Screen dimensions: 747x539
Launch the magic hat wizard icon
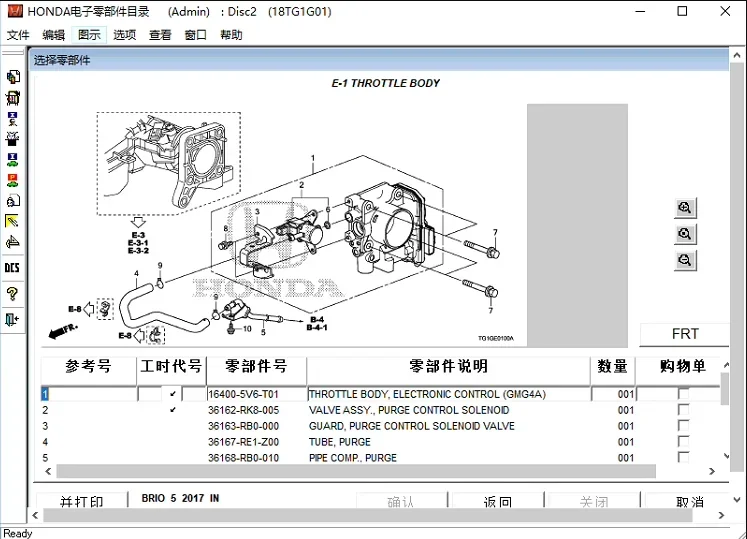pyautogui.click(x=13, y=139)
